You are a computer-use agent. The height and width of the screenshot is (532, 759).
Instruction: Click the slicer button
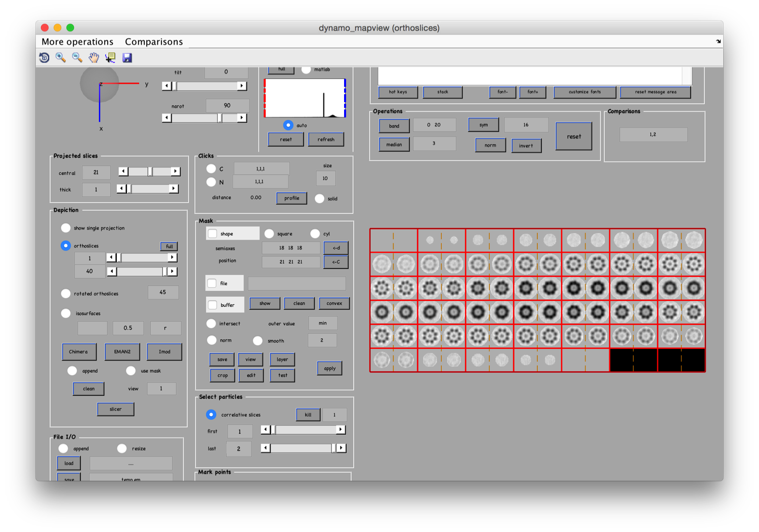click(115, 409)
